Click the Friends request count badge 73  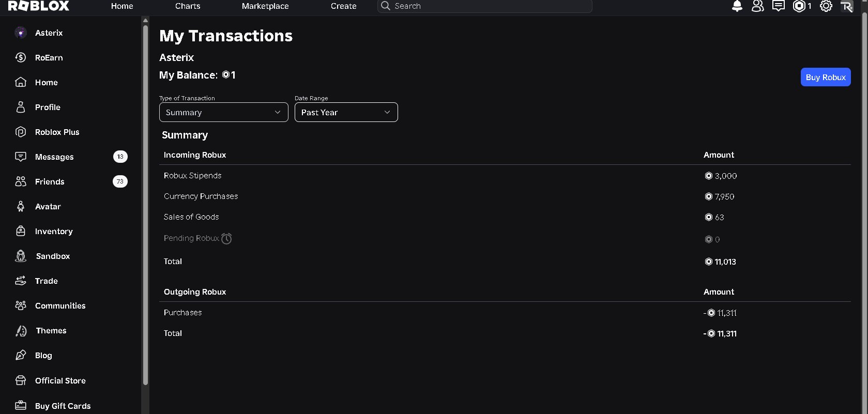(120, 181)
